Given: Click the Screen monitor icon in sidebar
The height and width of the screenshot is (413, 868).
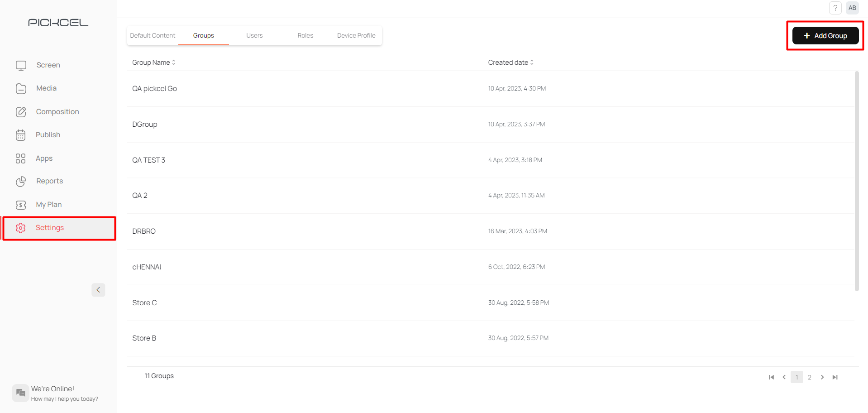Looking at the screenshot, I should 21,65.
